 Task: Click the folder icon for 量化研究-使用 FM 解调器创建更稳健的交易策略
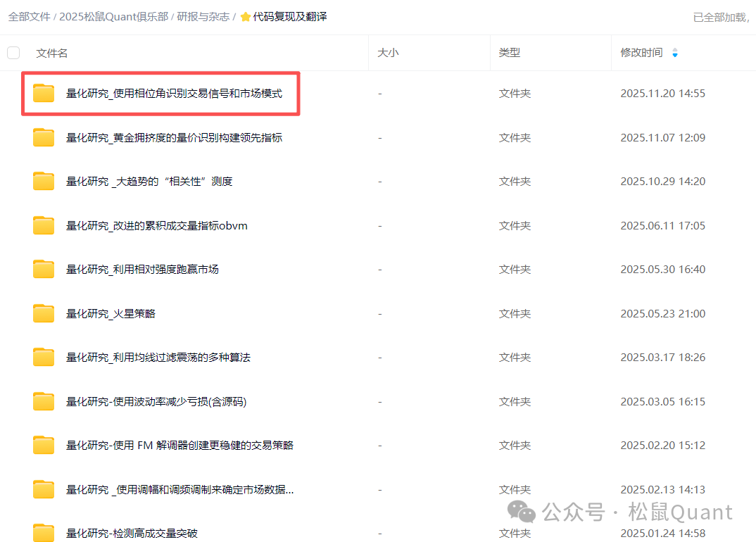[x=43, y=445]
